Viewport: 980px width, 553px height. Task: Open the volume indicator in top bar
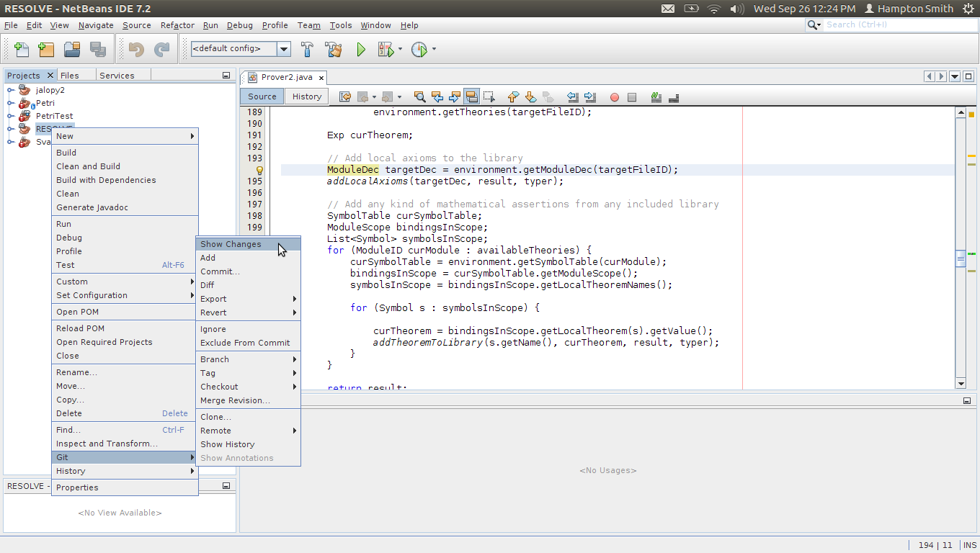pos(737,9)
